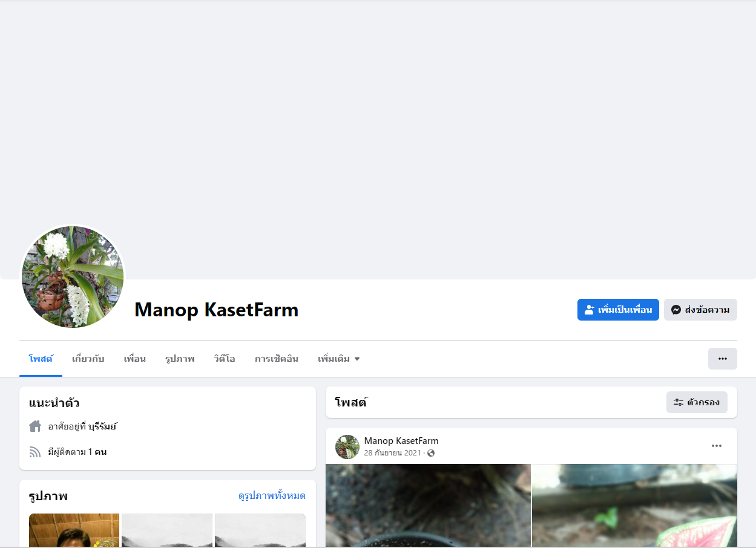Open the post's three-dots menu
Viewport: 756px width, 548px height.
pos(717,446)
